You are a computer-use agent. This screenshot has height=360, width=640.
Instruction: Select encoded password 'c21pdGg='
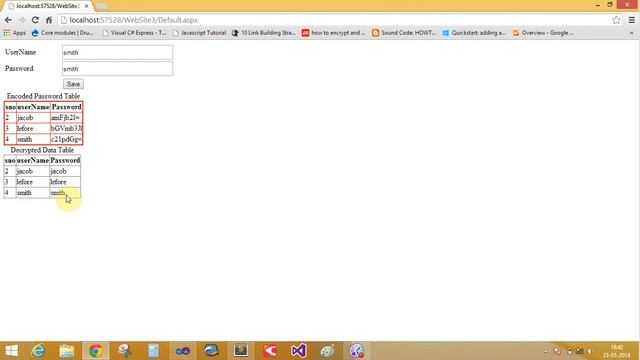point(66,139)
